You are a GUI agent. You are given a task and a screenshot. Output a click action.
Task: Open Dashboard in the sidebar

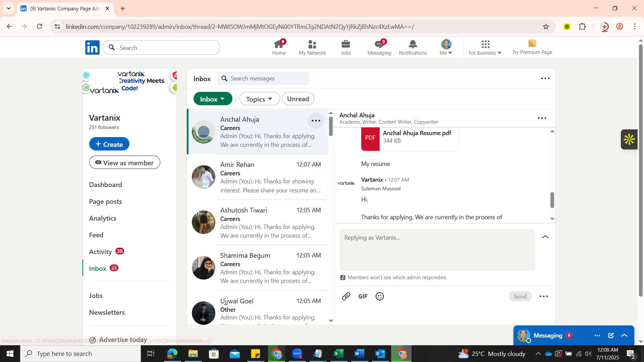click(x=105, y=185)
